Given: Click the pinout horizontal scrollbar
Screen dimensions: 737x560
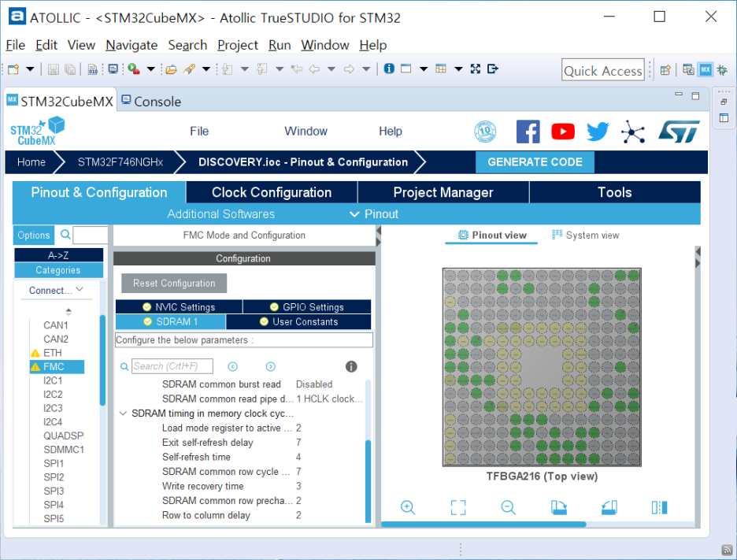Looking at the screenshot, I should click(483, 525).
